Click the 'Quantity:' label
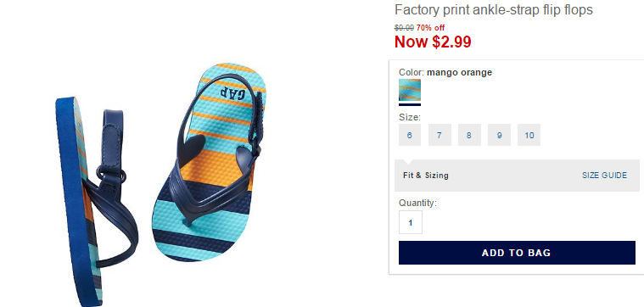This screenshot has width=644, height=307. click(x=417, y=203)
